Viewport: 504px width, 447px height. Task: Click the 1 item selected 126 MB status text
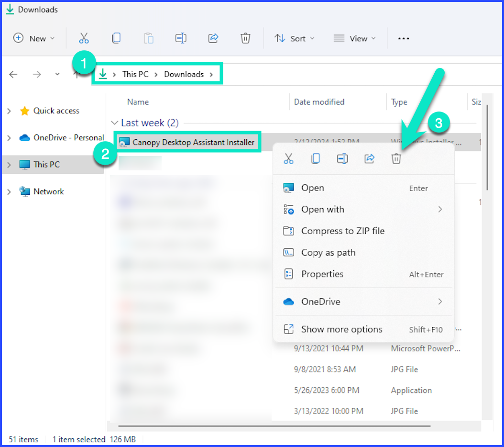(x=94, y=440)
